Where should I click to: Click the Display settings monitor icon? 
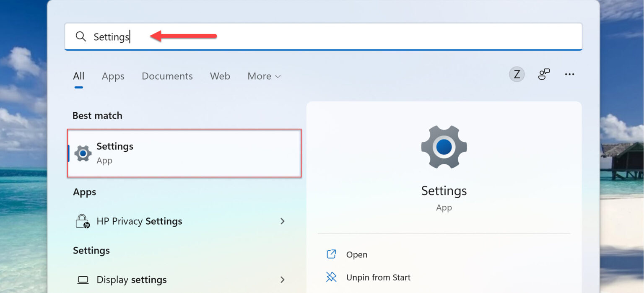(84, 279)
